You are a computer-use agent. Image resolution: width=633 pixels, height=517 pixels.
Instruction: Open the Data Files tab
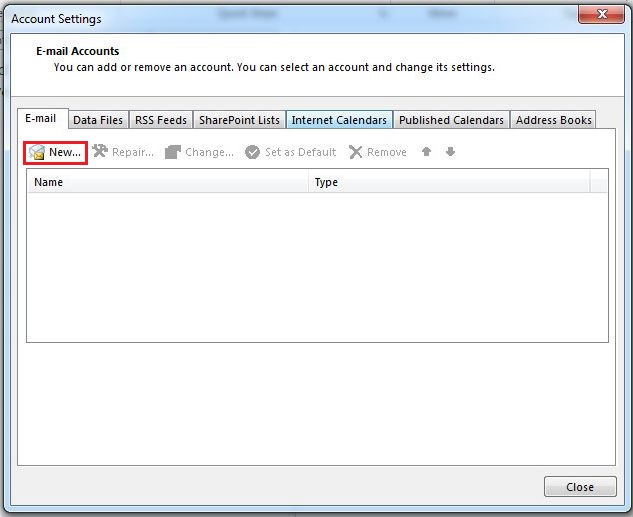[98, 120]
